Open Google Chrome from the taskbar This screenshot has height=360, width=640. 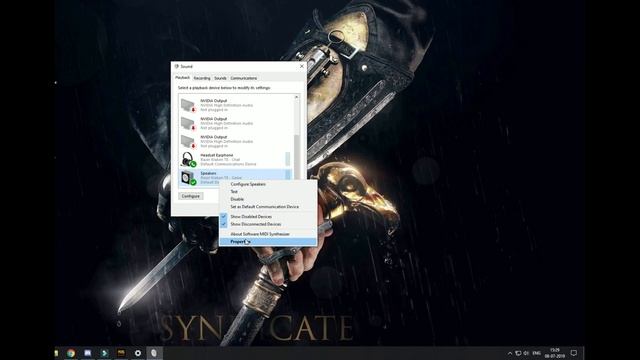coord(71,353)
